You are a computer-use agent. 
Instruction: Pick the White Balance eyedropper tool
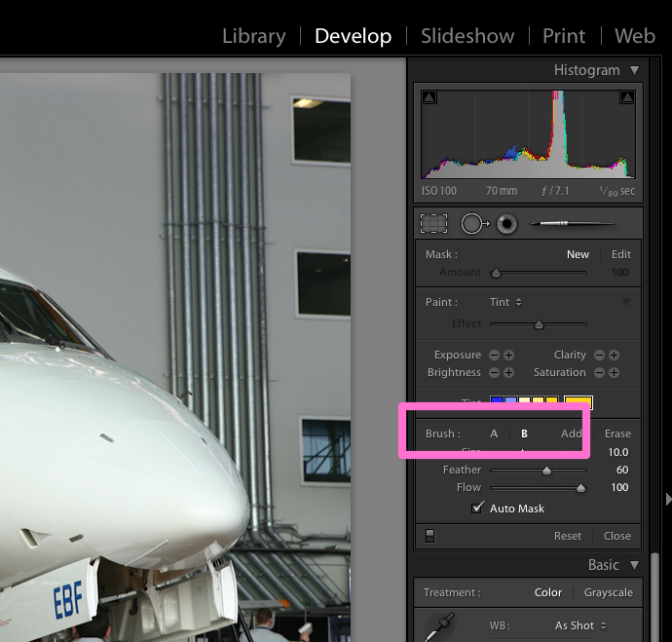439,627
